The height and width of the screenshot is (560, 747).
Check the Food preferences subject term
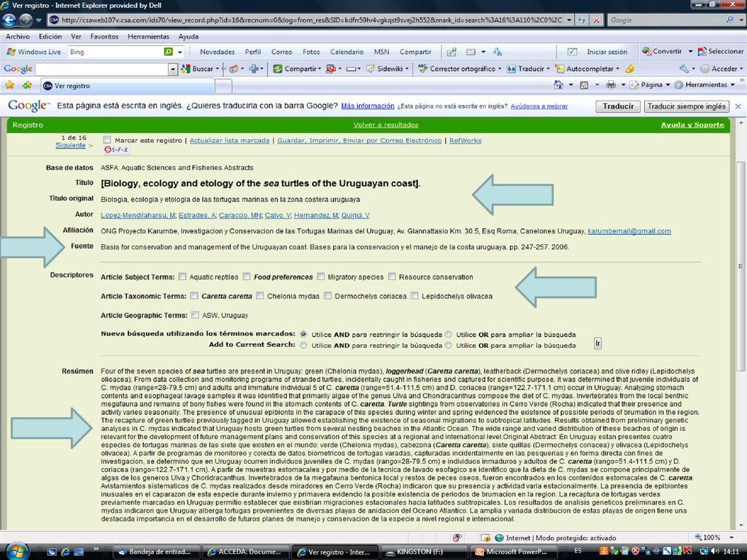[247, 276]
